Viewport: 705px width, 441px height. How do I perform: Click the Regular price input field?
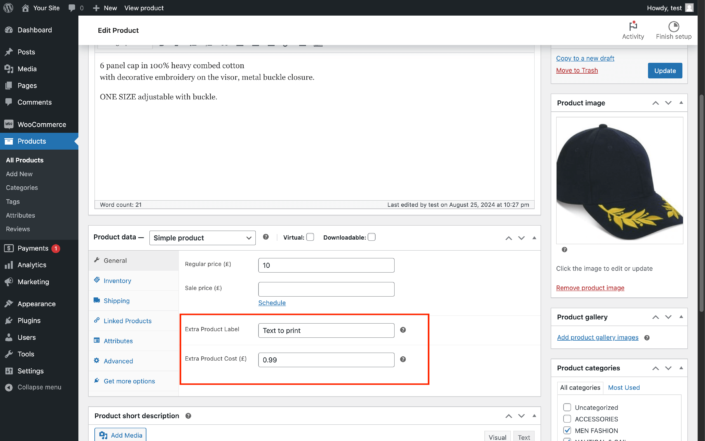326,266
